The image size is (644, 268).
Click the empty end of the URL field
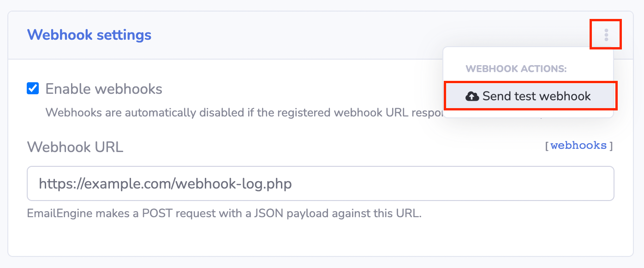pos(507,184)
